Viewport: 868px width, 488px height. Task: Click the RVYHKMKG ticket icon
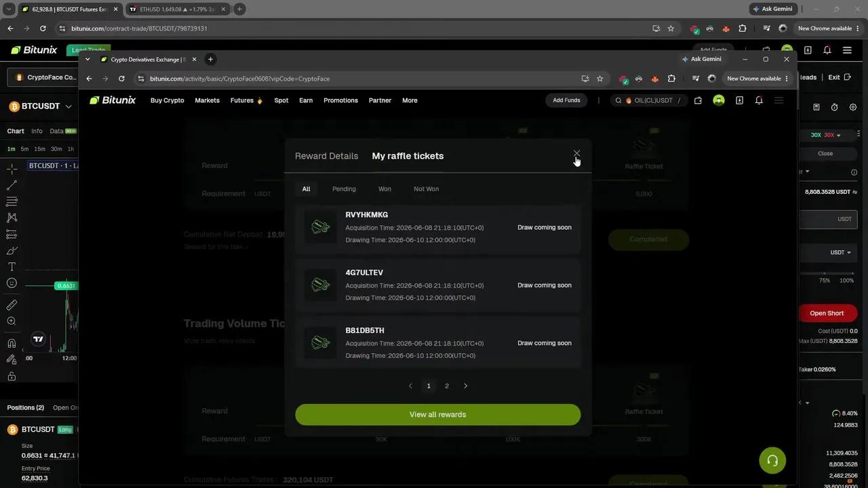click(320, 228)
